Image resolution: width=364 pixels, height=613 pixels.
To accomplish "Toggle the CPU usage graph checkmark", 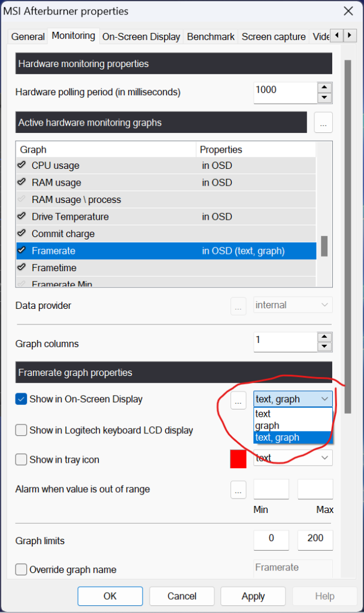I will point(22,165).
